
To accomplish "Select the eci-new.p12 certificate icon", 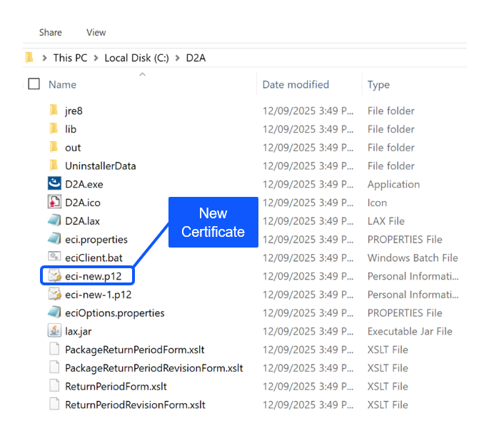I will click(x=54, y=276).
